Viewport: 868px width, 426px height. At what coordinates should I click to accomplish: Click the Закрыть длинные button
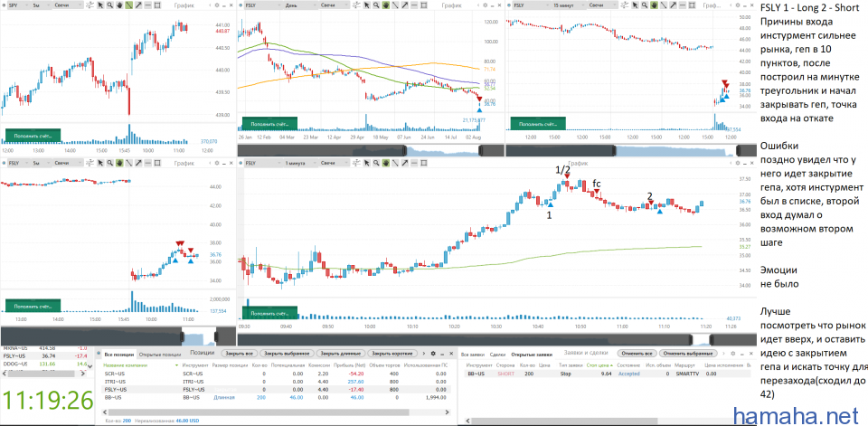click(x=339, y=353)
